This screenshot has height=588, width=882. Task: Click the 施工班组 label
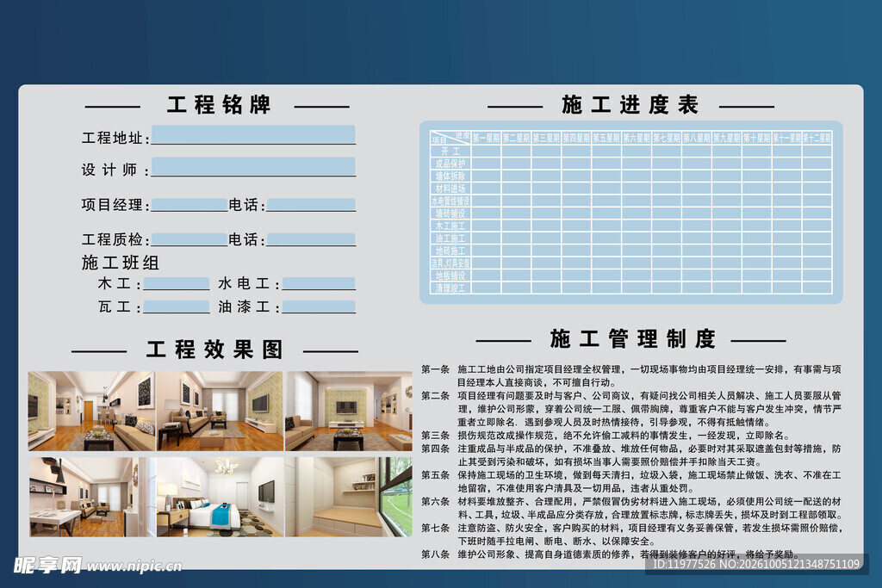121,263
